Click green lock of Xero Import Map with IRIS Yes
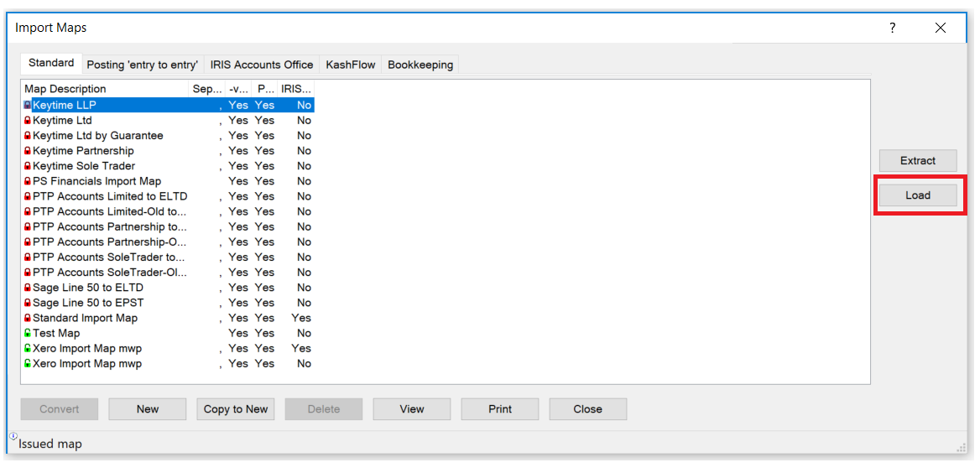This screenshot has height=473, width=980. pos(28,348)
